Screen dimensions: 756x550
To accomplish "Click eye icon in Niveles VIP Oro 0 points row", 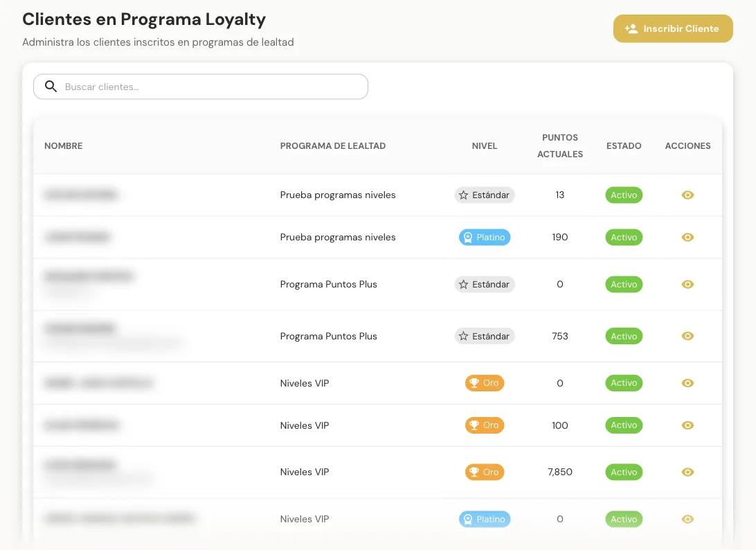I will 687,383.
